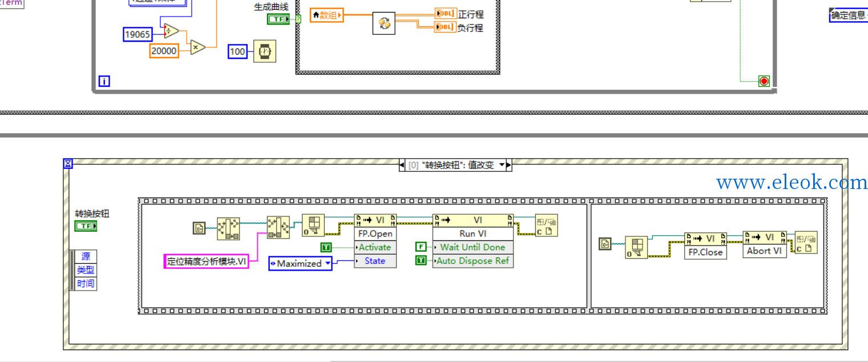The width and height of the screenshot is (868, 362).
Task: Click the 数组 local variable node
Action: click(x=328, y=15)
